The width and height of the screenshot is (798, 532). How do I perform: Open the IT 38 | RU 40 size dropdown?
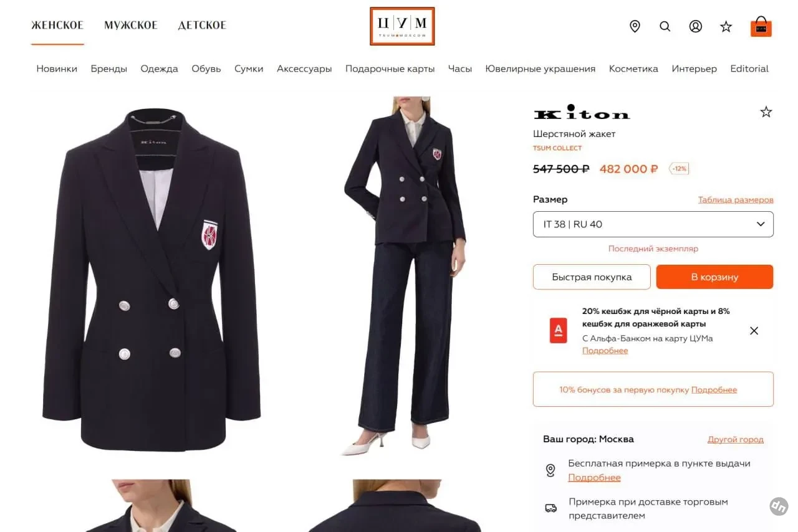(653, 224)
